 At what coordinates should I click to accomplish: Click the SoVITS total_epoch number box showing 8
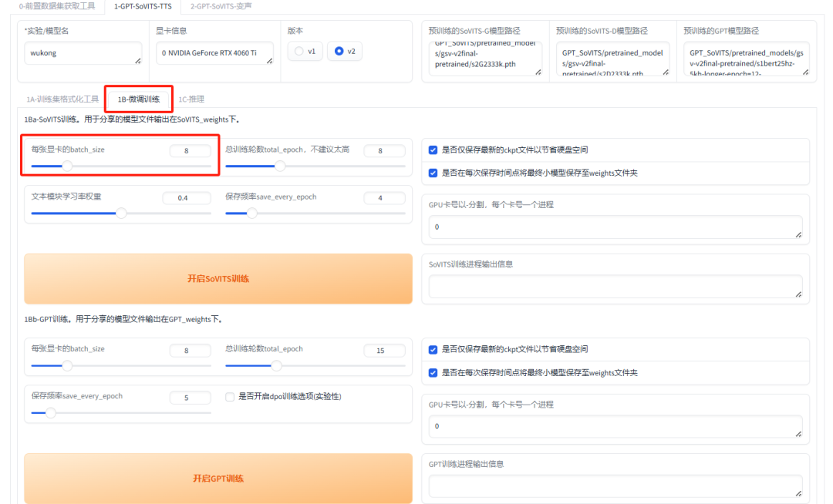tap(384, 151)
